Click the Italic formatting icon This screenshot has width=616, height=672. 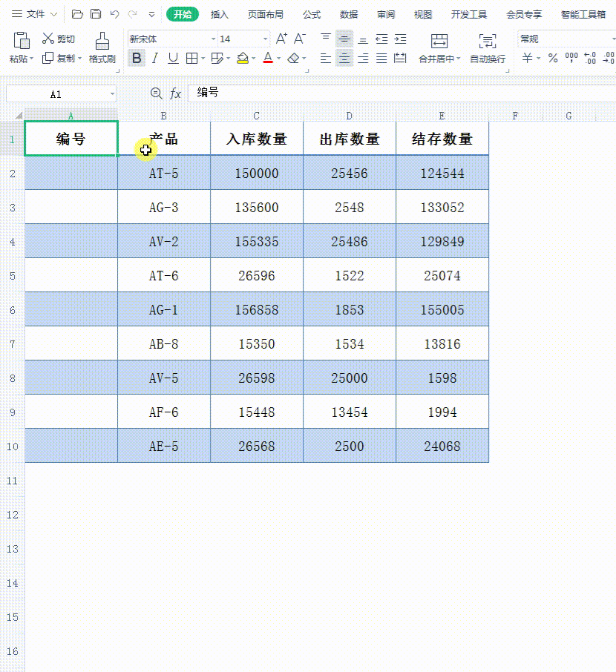tap(154, 57)
